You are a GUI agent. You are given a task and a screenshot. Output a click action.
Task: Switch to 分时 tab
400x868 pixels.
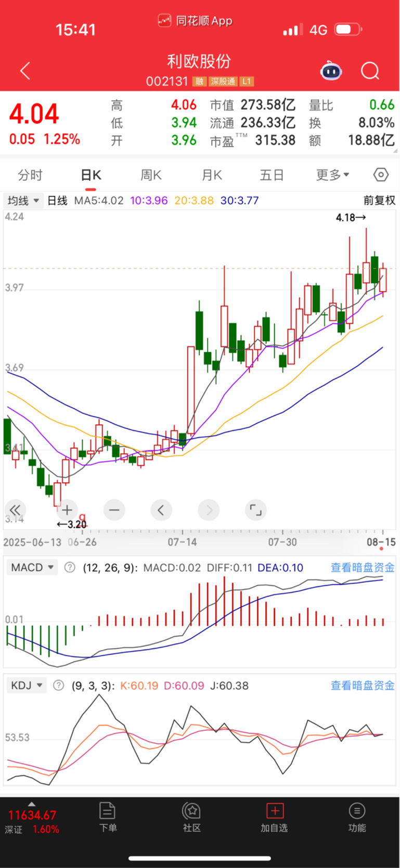30,175
